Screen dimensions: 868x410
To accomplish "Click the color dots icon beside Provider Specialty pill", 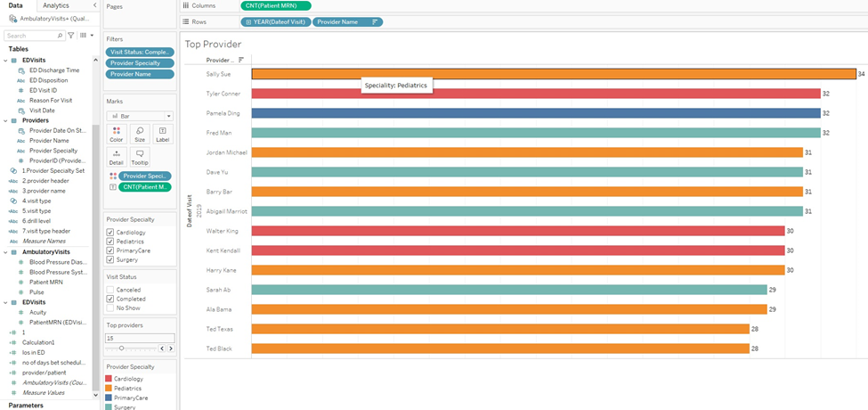I will (x=113, y=176).
